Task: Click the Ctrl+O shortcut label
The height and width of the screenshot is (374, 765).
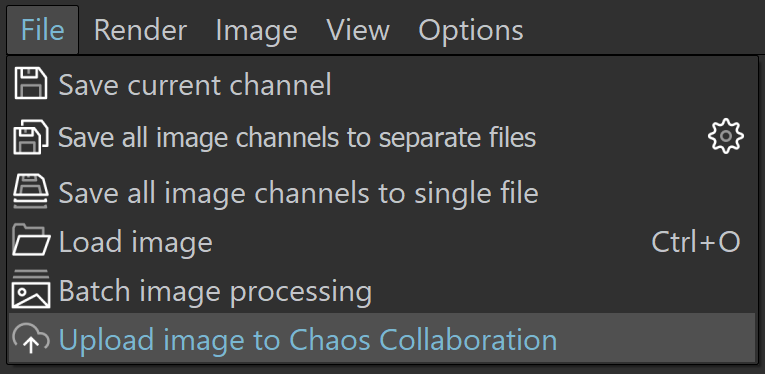Action: (696, 241)
